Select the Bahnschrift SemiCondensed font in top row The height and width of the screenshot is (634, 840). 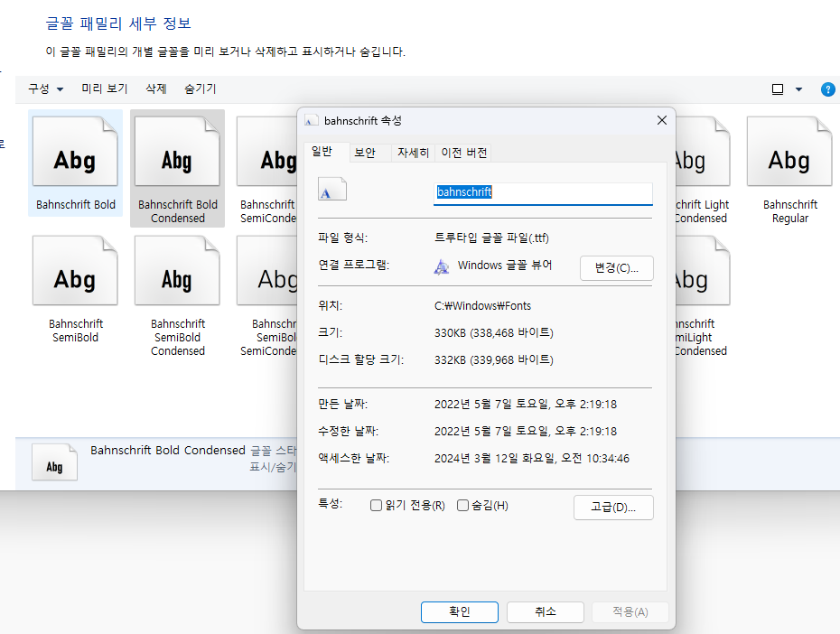(266, 152)
